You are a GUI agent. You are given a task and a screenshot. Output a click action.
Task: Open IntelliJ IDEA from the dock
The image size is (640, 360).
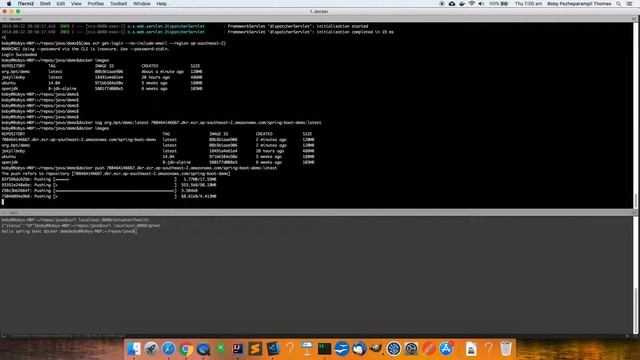pyautogui.click(x=238, y=349)
